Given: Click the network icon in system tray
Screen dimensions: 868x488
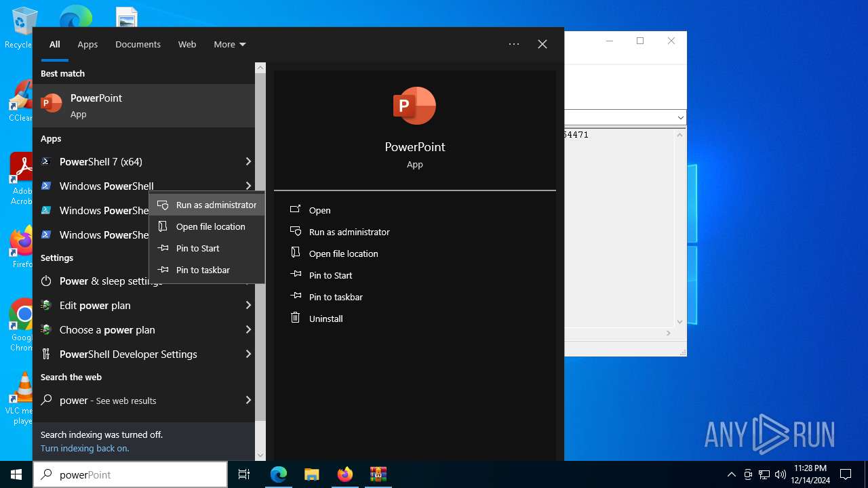Looking at the screenshot, I should pos(764,474).
